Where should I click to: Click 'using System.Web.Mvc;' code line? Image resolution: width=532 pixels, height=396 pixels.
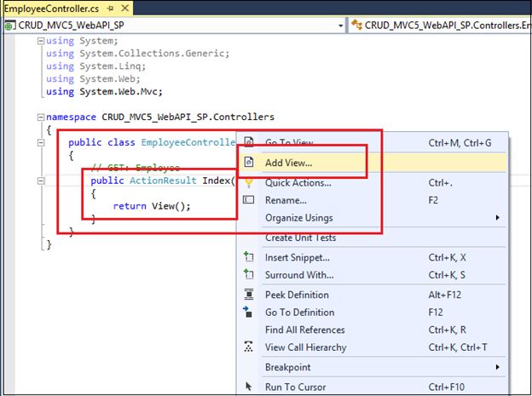pos(105,91)
